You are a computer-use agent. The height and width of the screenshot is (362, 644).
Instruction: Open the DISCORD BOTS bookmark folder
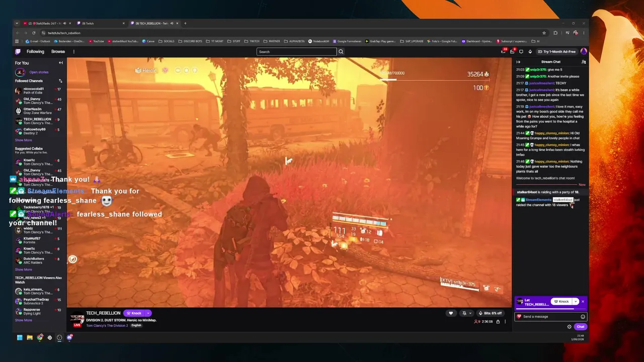190,41
